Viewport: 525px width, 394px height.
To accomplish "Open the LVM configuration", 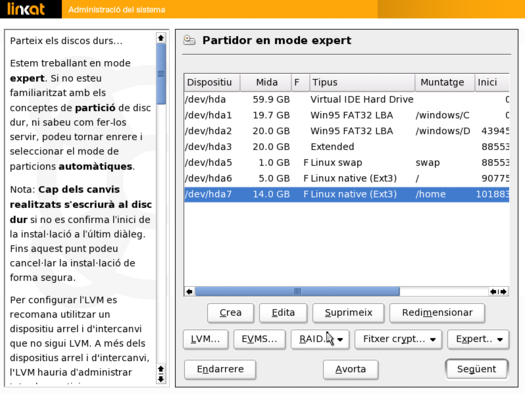I will (206, 339).
